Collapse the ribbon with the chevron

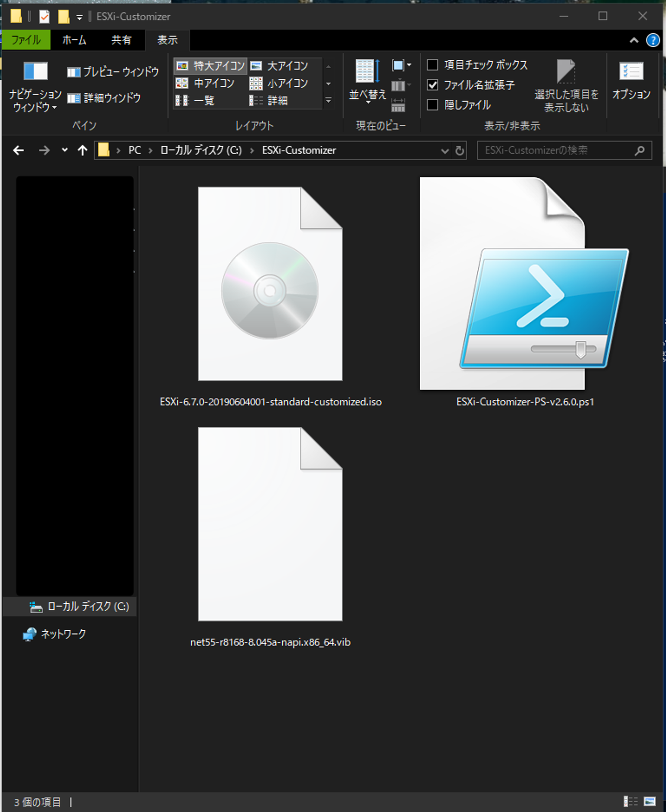coord(634,40)
